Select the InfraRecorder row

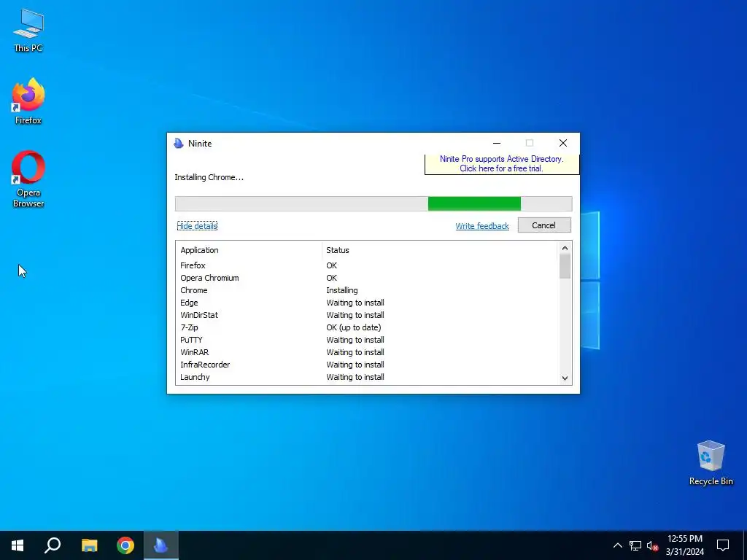tap(367, 365)
